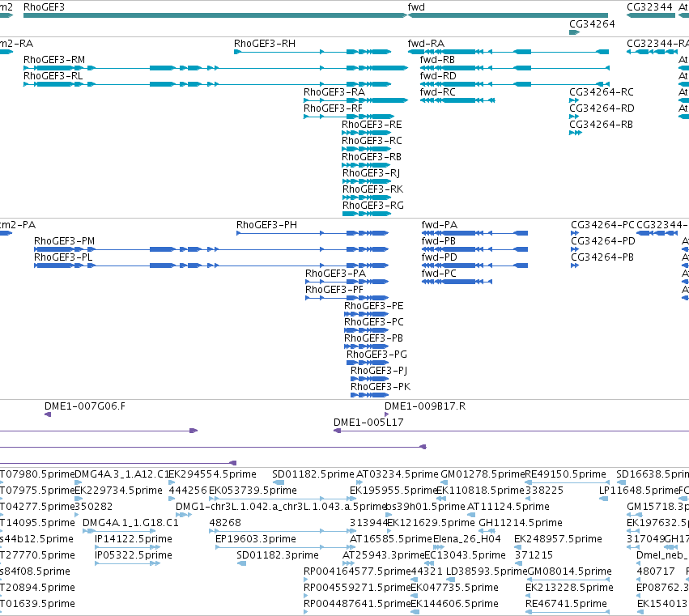Select the RhoGEF3-PC protein label
The height and width of the screenshot is (616, 689).
pos(374,322)
